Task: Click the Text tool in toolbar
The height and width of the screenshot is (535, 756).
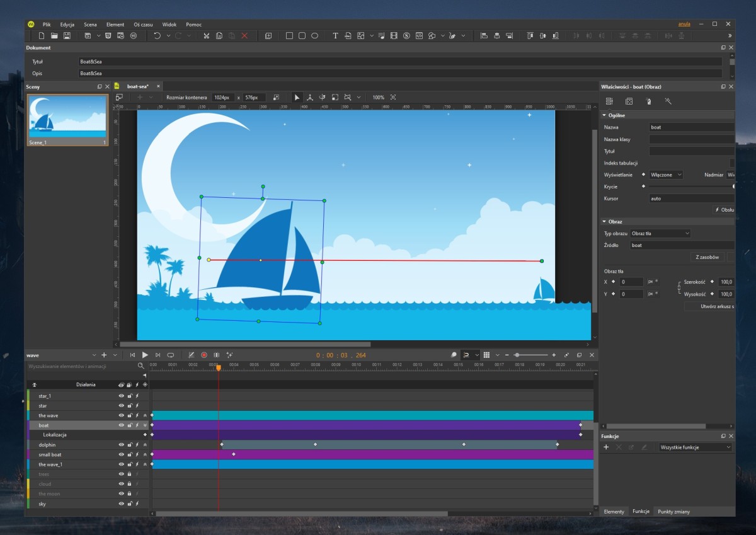Action: click(x=335, y=36)
